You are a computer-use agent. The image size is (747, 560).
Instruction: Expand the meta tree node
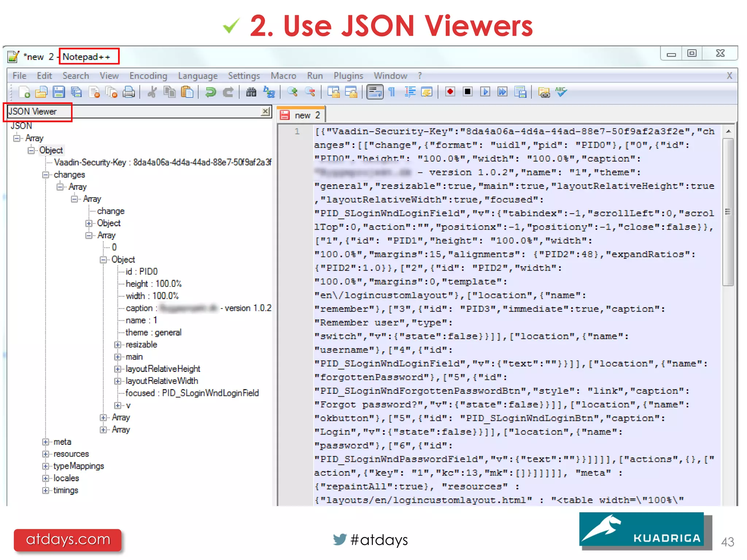click(x=46, y=442)
